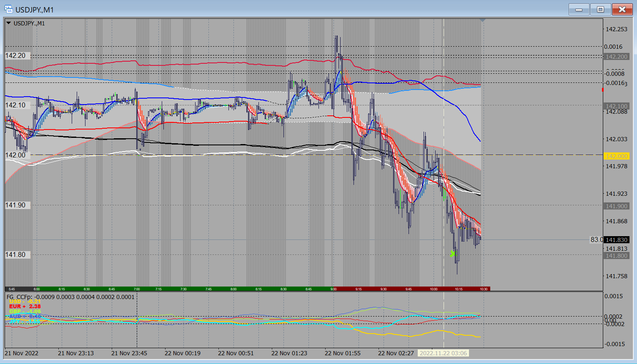Viewport: 637px width, 364px height.
Task: Click the 141.868 price on the axis
Action: click(x=617, y=221)
